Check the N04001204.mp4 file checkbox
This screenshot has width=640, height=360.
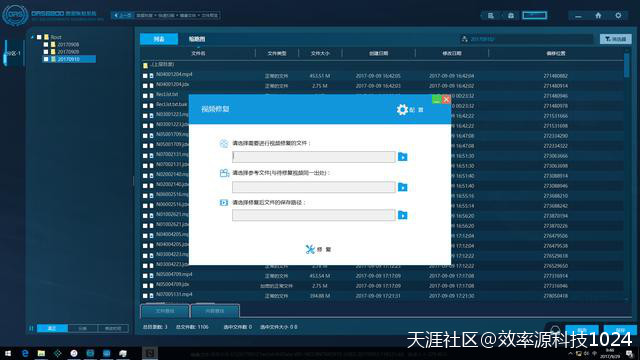145,76
